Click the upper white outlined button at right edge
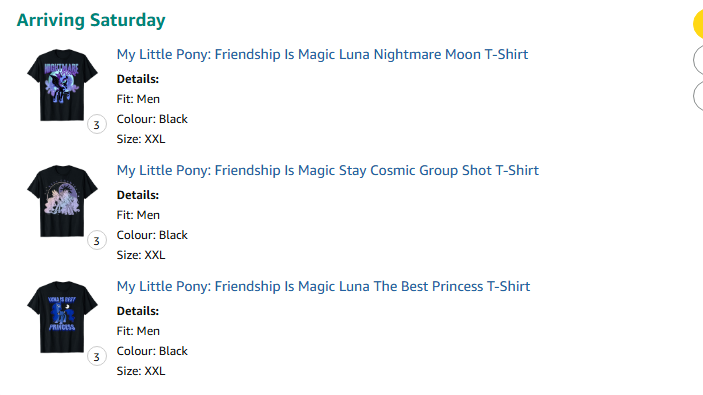The image size is (703, 395). (x=699, y=60)
